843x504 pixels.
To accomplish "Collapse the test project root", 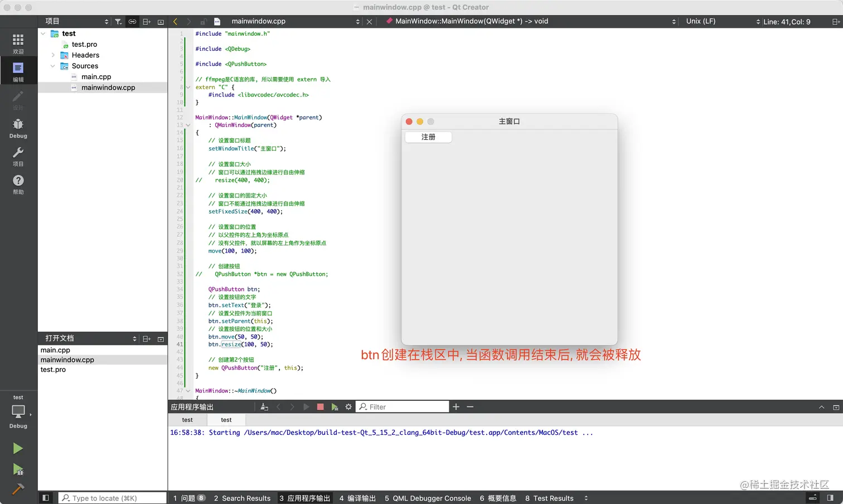I will tap(43, 33).
